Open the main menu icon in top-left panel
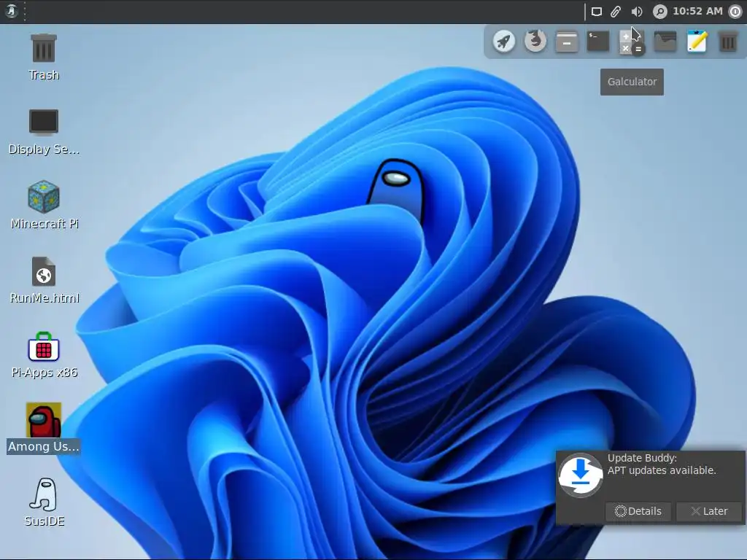The width and height of the screenshot is (747, 560). (12, 11)
